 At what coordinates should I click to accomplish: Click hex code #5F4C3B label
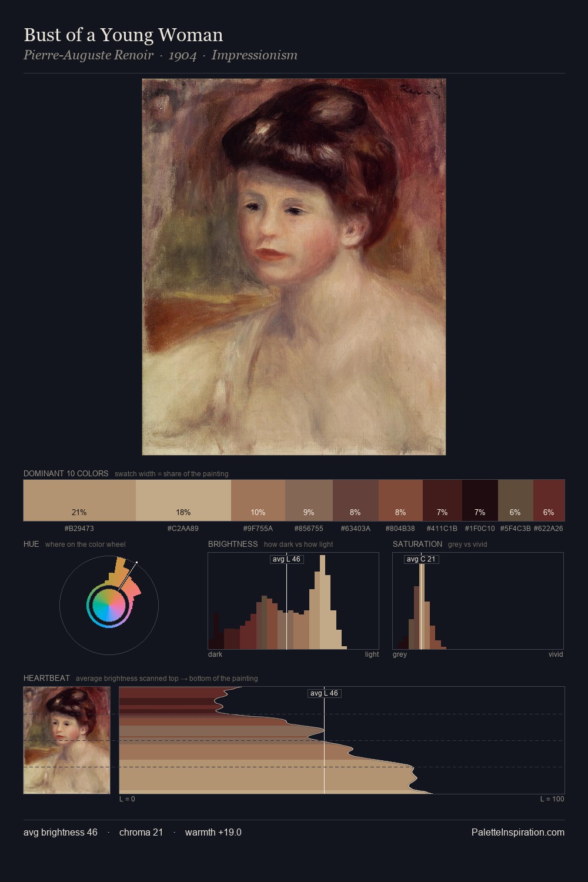(x=516, y=529)
